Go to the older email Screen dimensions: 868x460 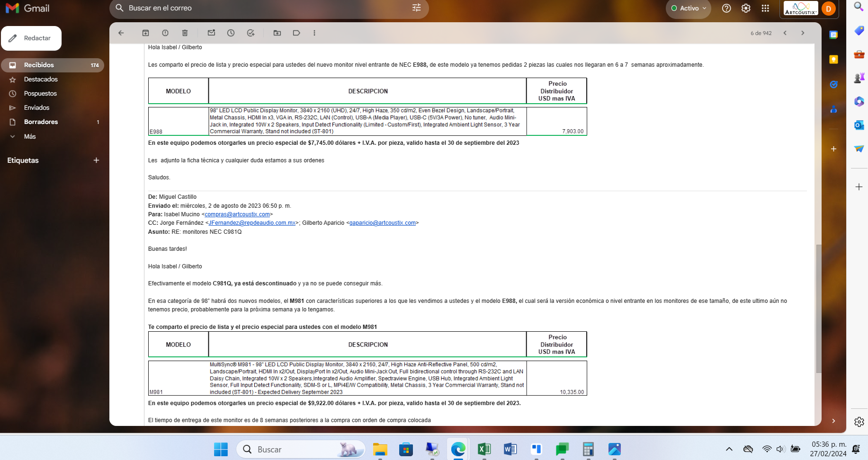(803, 33)
